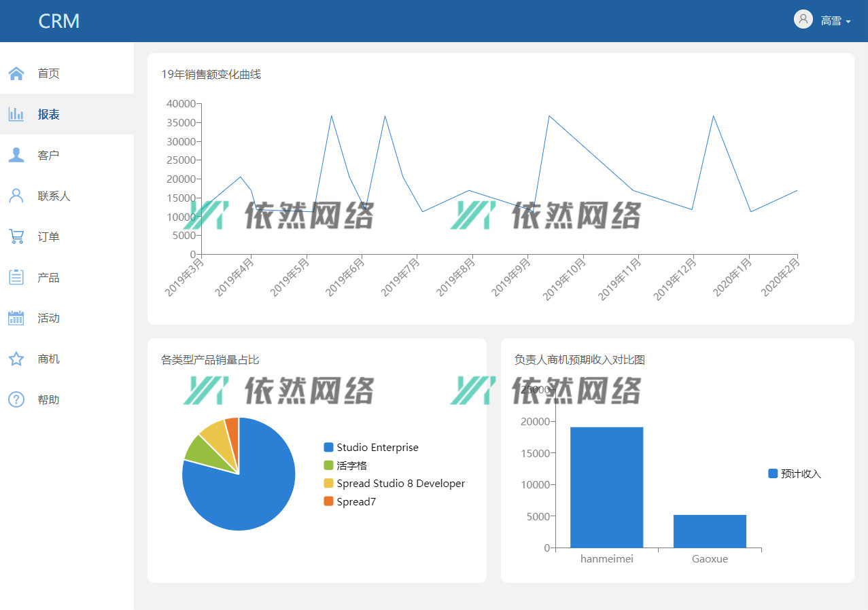Click the orange Spread7 legend color swatch
This screenshot has width=868, height=610.
tap(328, 501)
